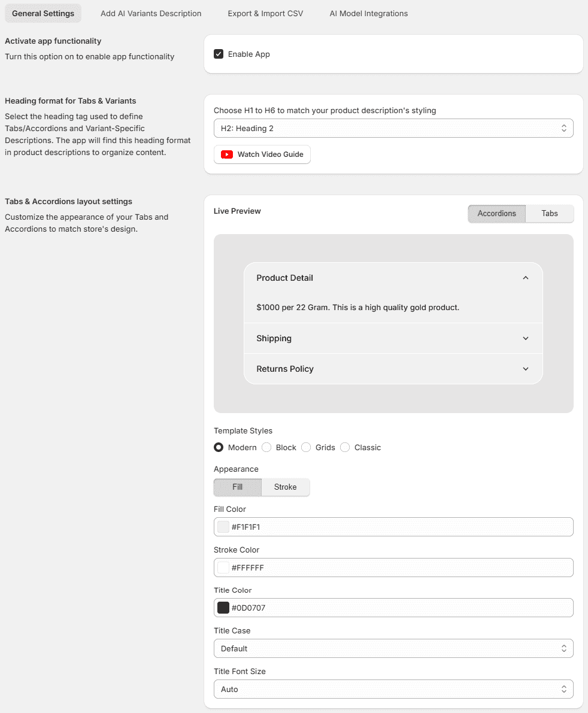The height and width of the screenshot is (713, 588).
Task: Expand Returns Policy using its chevron icon
Action: tap(525, 369)
